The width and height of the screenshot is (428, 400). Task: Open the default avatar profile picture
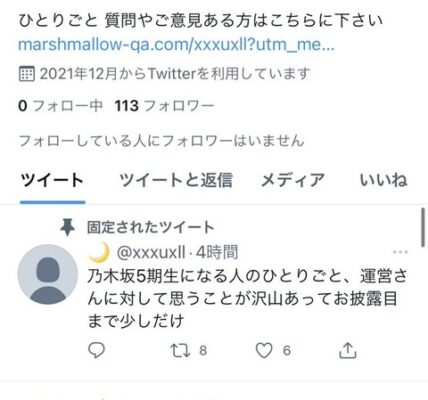coord(48,274)
